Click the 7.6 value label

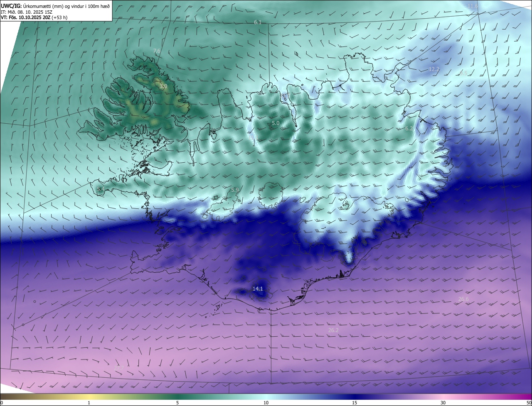157,51
